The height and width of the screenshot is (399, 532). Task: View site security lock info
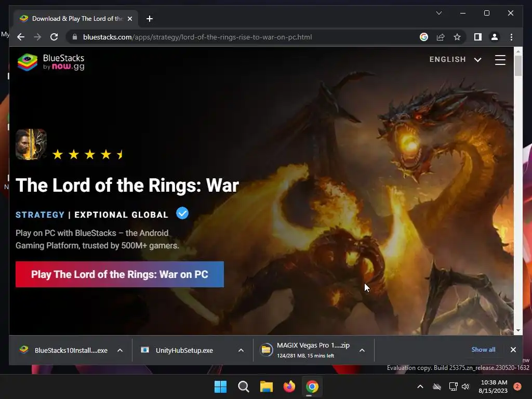coord(75,37)
